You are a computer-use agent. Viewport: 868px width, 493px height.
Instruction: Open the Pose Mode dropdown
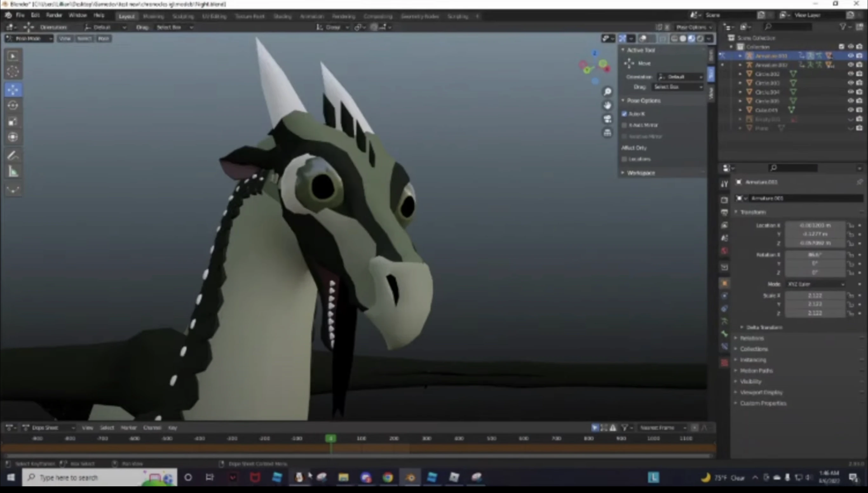pos(29,39)
